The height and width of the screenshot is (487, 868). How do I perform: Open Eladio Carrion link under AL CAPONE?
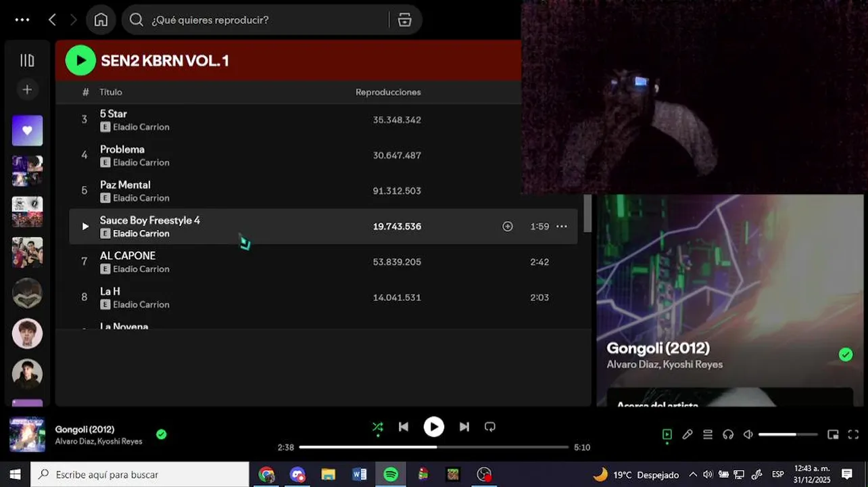click(141, 269)
